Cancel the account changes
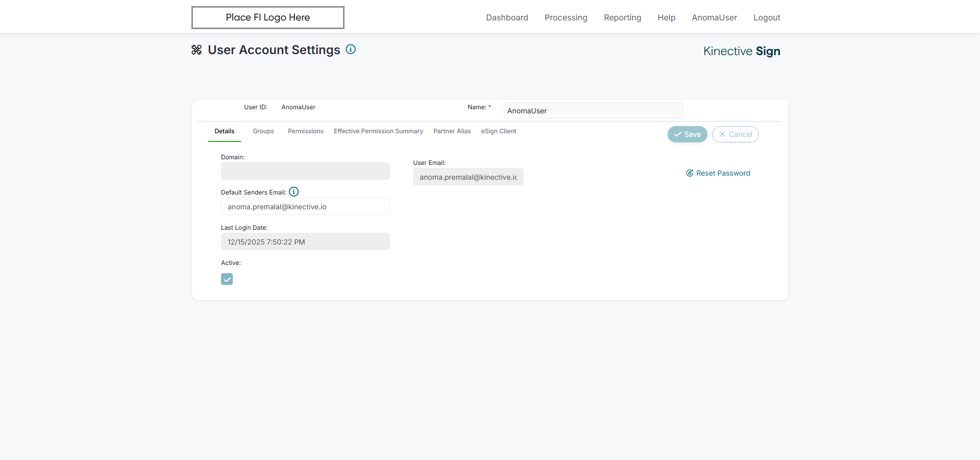 pyautogui.click(x=736, y=134)
